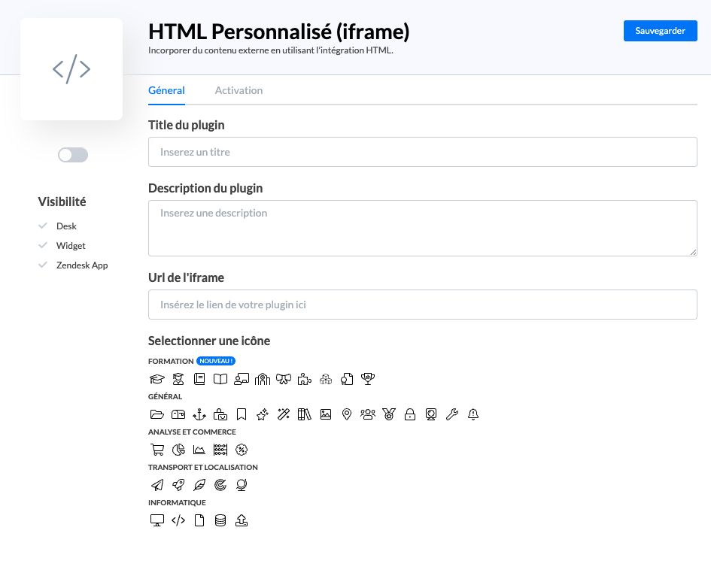Click into the plugin description textarea
This screenshot has width=711, height=588.
(422, 228)
